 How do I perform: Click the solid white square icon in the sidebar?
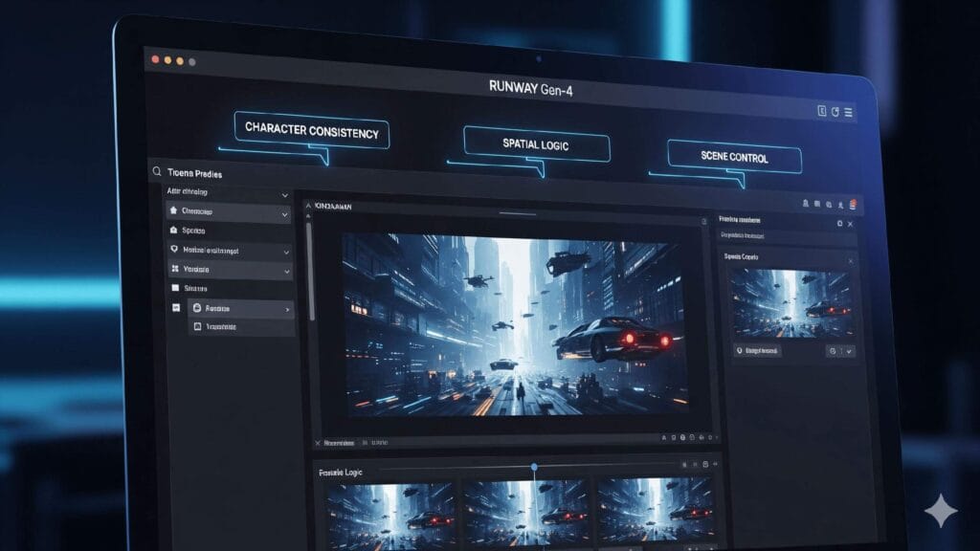pos(175,288)
